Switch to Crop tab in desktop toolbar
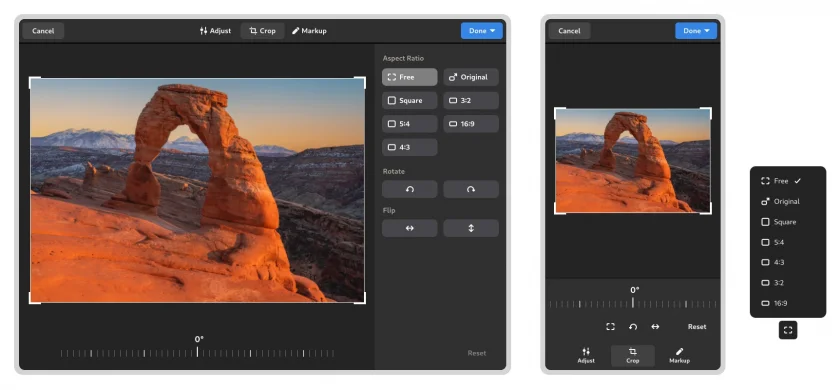This screenshot has height=390, width=840. click(262, 31)
